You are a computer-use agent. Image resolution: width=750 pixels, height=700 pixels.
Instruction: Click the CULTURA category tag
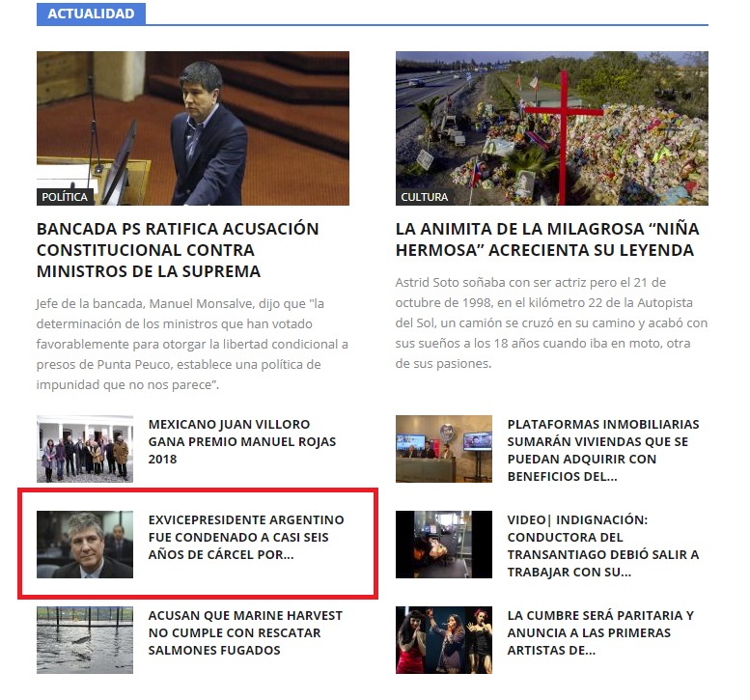(x=425, y=197)
